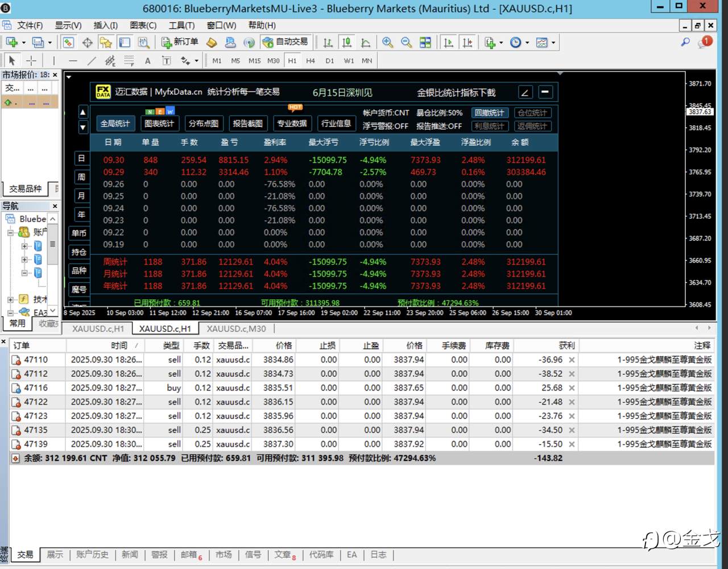Screen dimensions: 728x569
Task: Click the pencil edit icon in MyfxData panel
Action: [525, 92]
